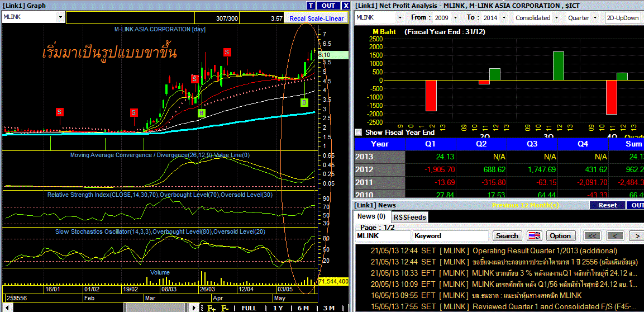This screenshot has height=312, width=644.
Task: Decrease chart font with F- icon
Action: pos(225,308)
